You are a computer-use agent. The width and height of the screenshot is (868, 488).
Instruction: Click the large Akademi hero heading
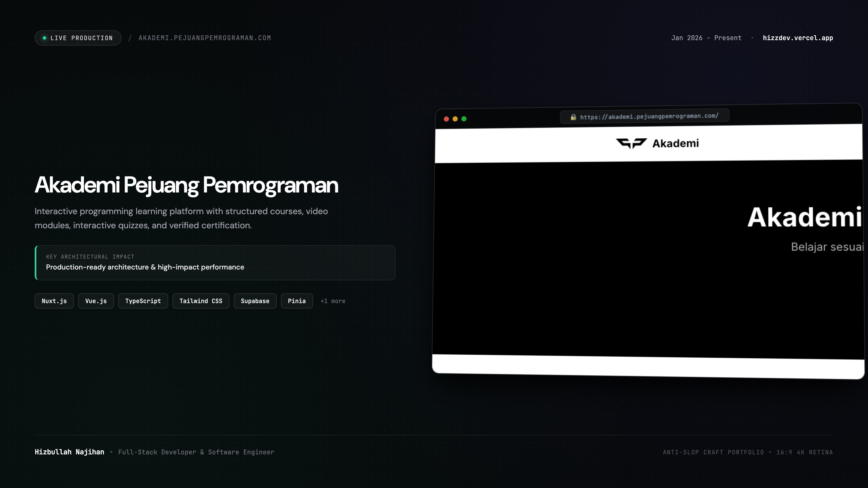805,217
